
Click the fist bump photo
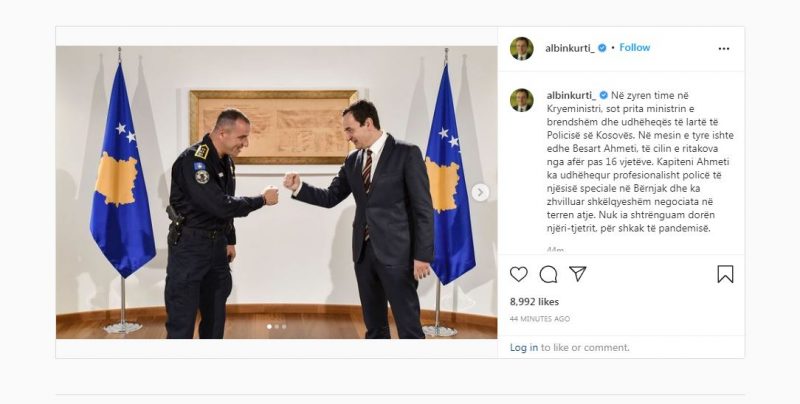pos(277,192)
